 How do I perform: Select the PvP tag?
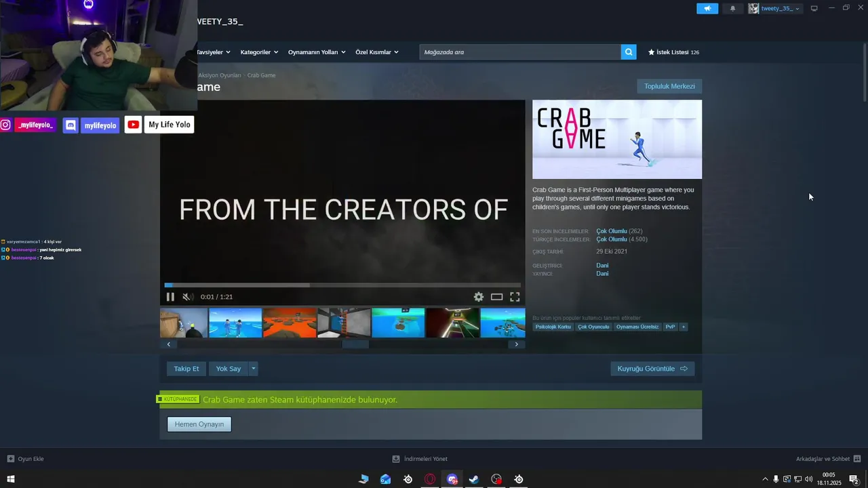pyautogui.click(x=670, y=327)
